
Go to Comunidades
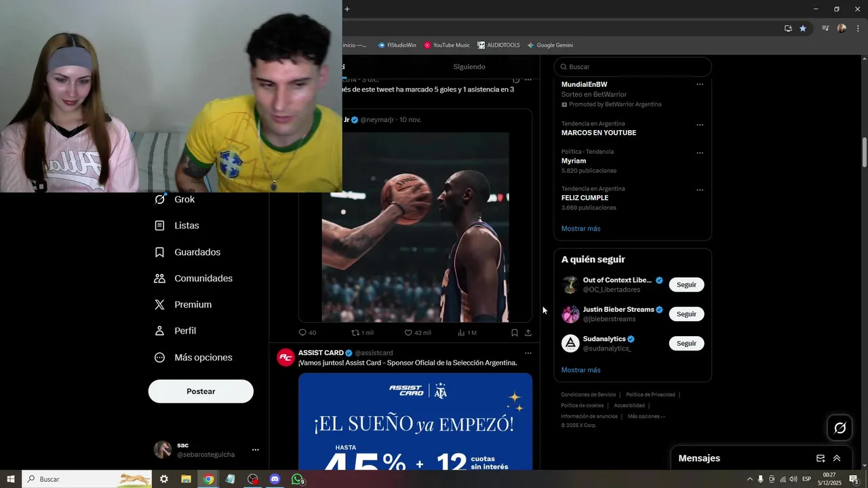194,279
